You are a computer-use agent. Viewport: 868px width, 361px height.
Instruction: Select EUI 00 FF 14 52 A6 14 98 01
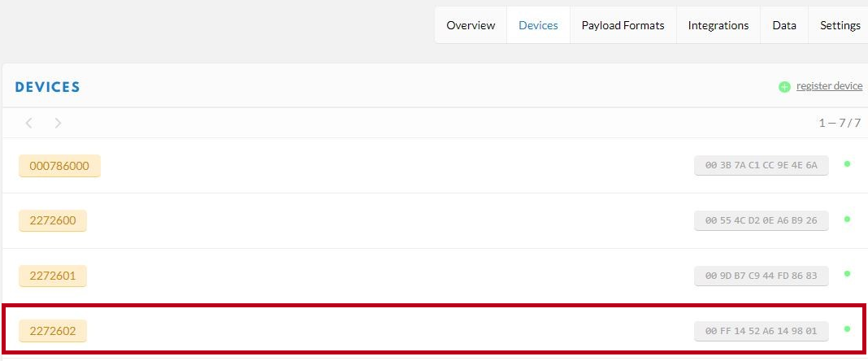tap(762, 331)
